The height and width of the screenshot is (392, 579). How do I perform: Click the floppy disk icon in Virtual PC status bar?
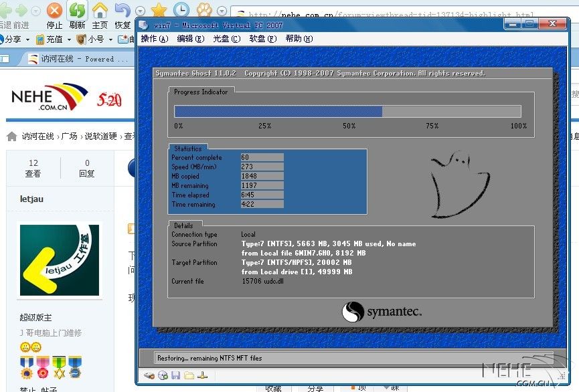coord(175,375)
